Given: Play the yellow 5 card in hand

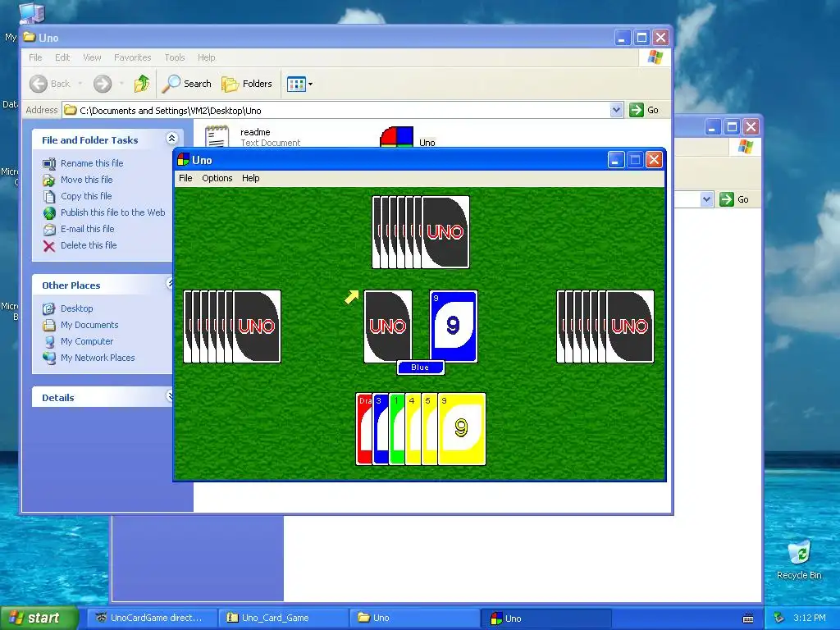Looking at the screenshot, I should tap(430, 428).
